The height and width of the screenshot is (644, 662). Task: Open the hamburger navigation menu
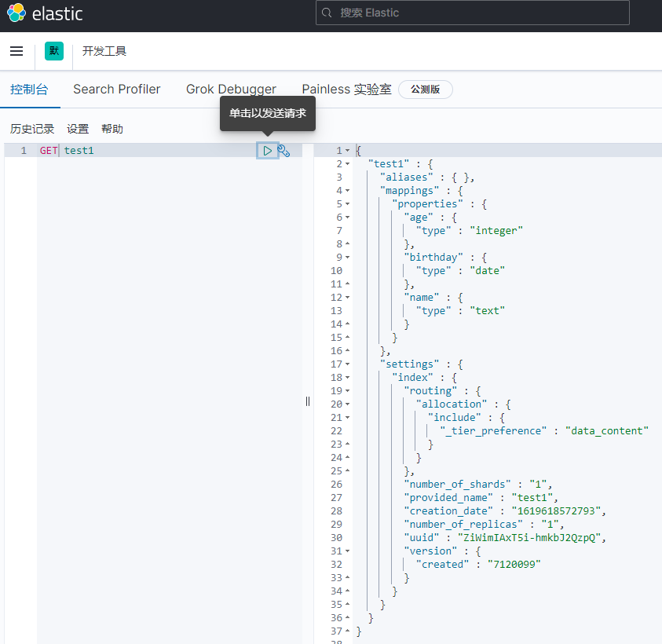click(x=16, y=50)
